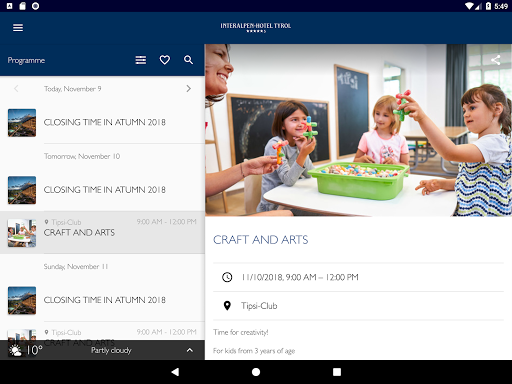This screenshot has width=512, height=384.
Task: Open programme search magnifier
Action: point(188,60)
